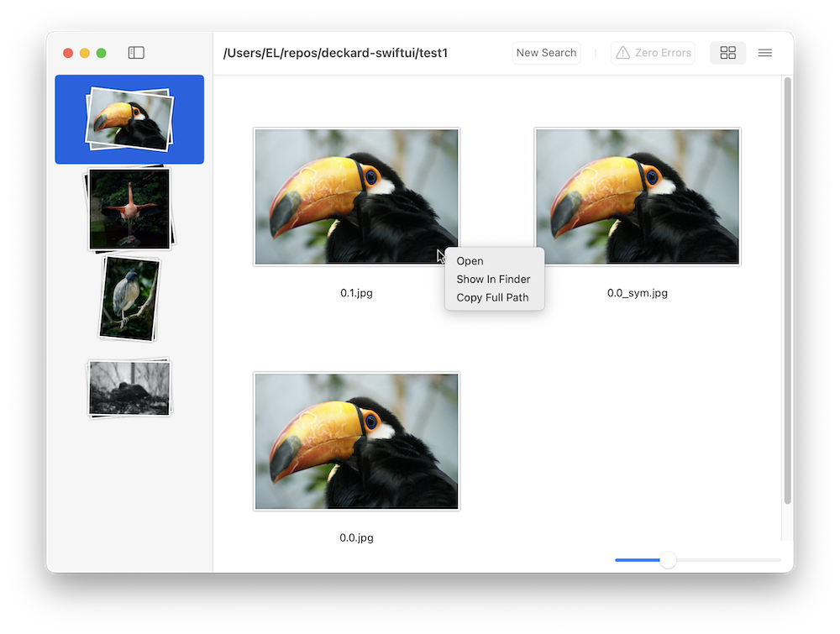Select the perched heron group in sidebar

coord(129,298)
